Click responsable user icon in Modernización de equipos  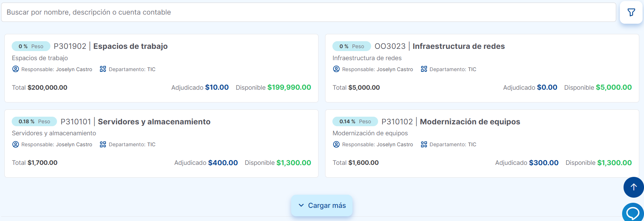pos(336,144)
